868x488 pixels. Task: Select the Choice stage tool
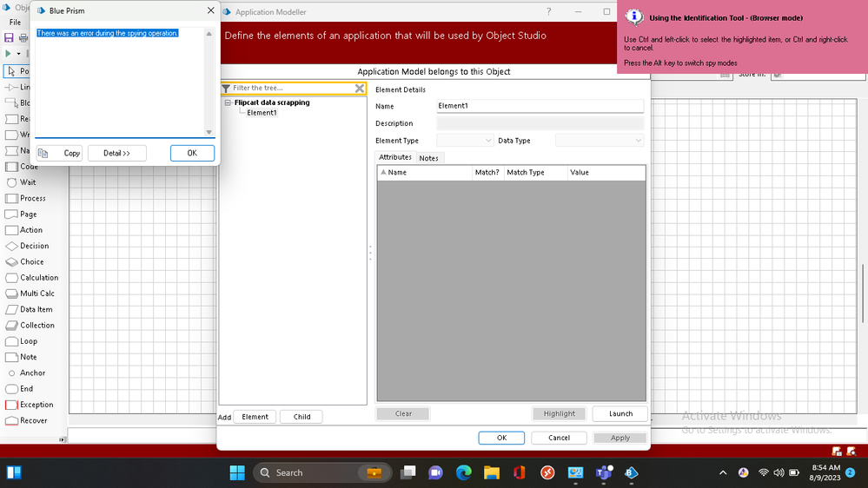coord(31,261)
